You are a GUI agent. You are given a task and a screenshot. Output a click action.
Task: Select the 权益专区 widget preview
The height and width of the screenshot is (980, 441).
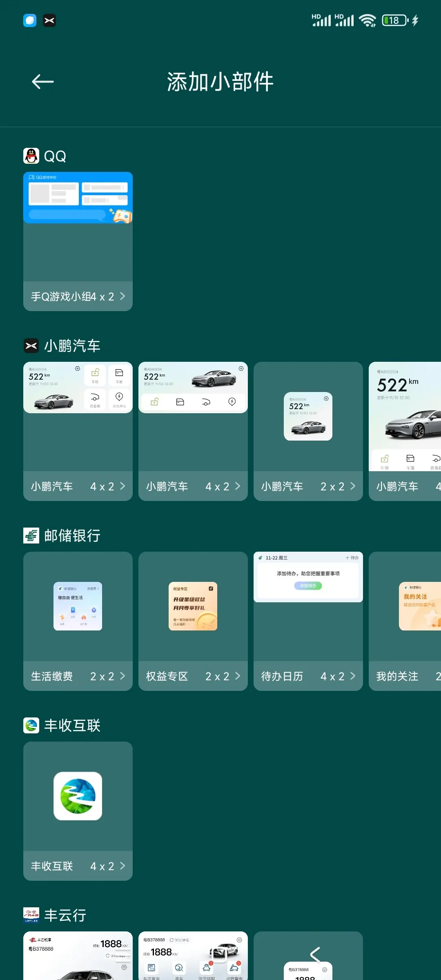click(x=193, y=606)
